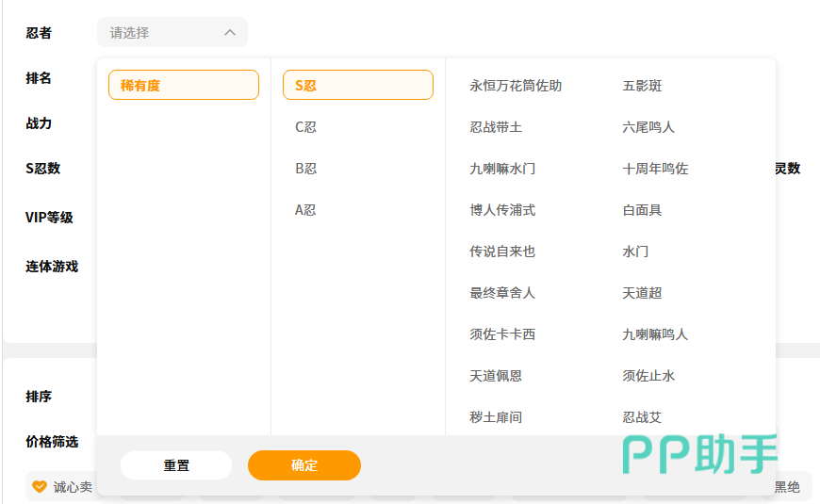Select ninja 天道佩恩

pos(496,375)
